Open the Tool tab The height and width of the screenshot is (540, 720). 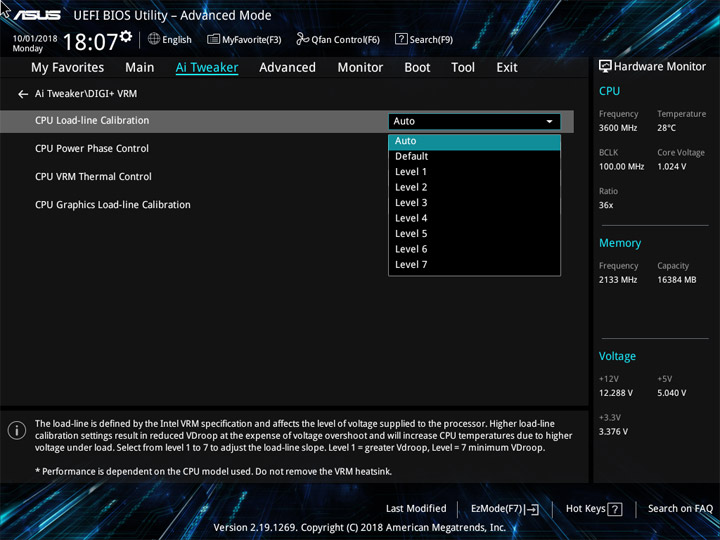pyautogui.click(x=463, y=68)
